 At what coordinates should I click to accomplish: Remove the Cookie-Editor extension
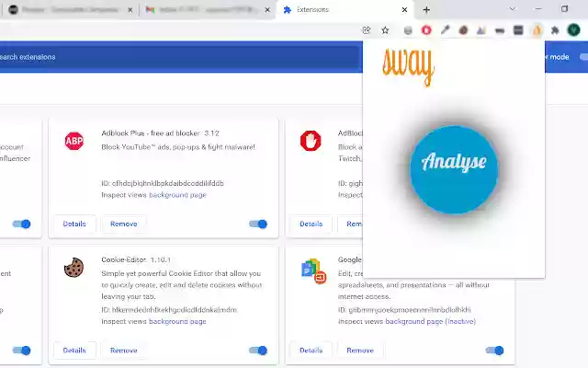point(123,351)
